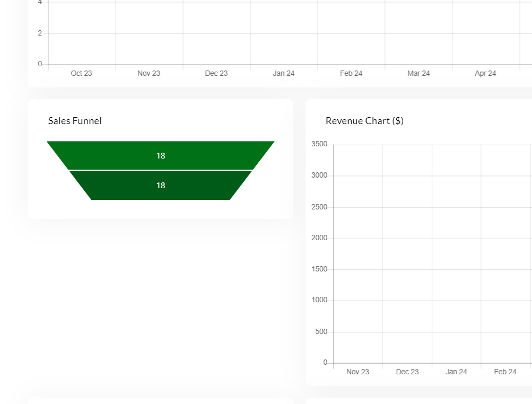Click Jan 24 on Revenue Chart axis
Viewport: 532px width, 404px height.
click(456, 372)
